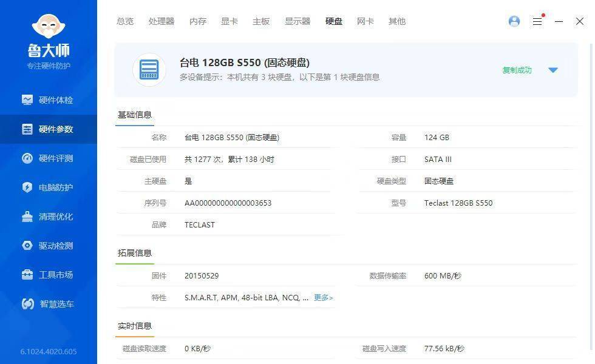
Task: Click the S.M.A.R.T, APM features text
Action: [246, 298]
